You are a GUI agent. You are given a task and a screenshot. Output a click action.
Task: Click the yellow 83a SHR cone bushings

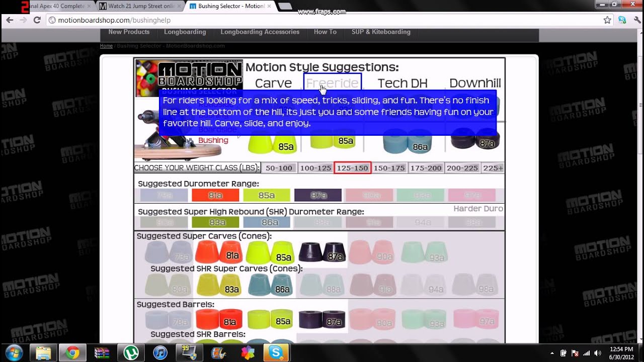point(219,285)
